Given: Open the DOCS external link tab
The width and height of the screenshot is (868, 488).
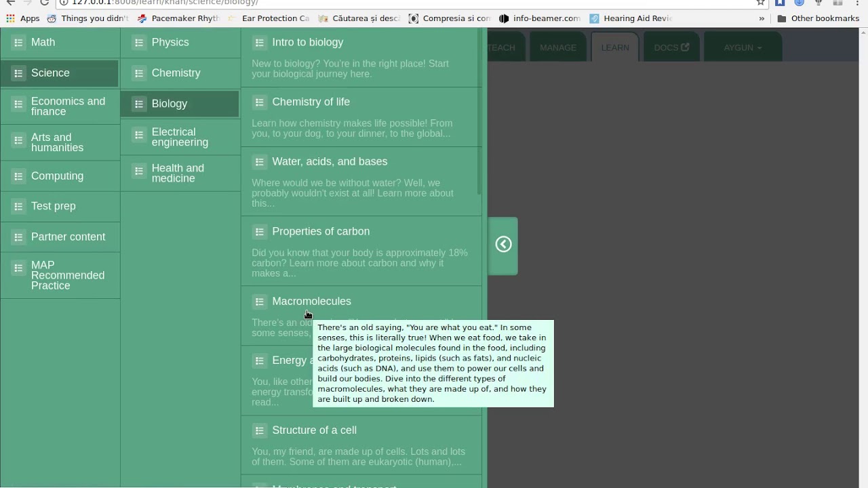Looking at the screenshot, I should coord(671,47).
